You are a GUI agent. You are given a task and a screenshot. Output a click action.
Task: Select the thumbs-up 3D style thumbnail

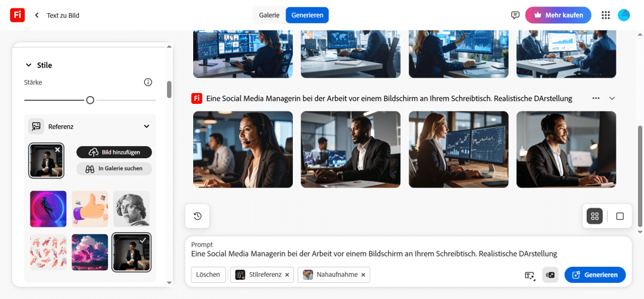[x=90, y=209]
